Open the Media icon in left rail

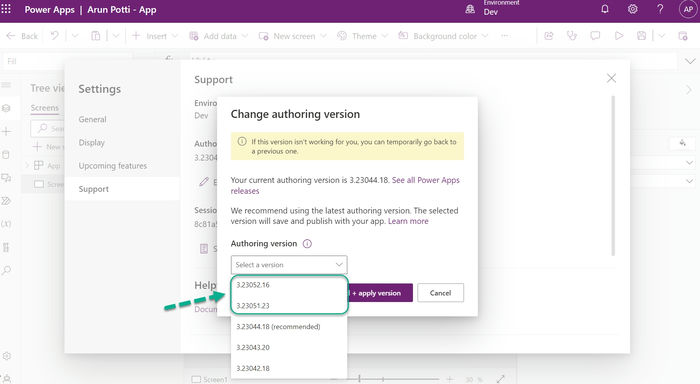pos(6,178)
